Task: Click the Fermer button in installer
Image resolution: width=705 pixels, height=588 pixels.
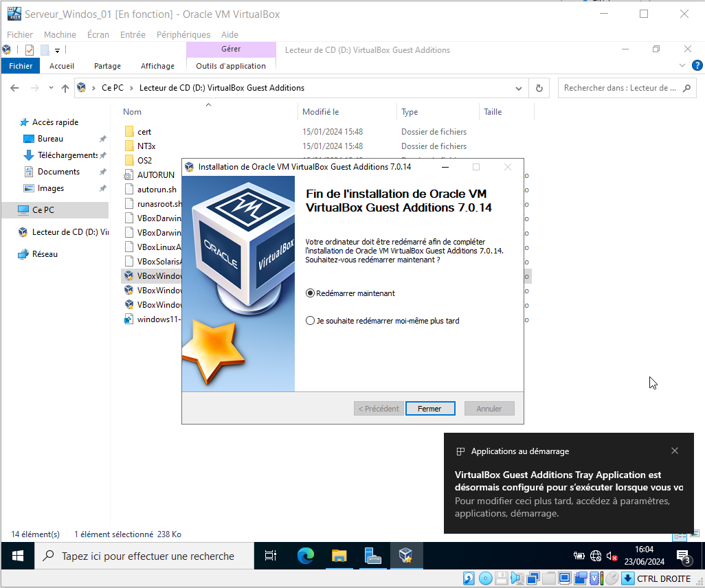Action: pos(429,409)
